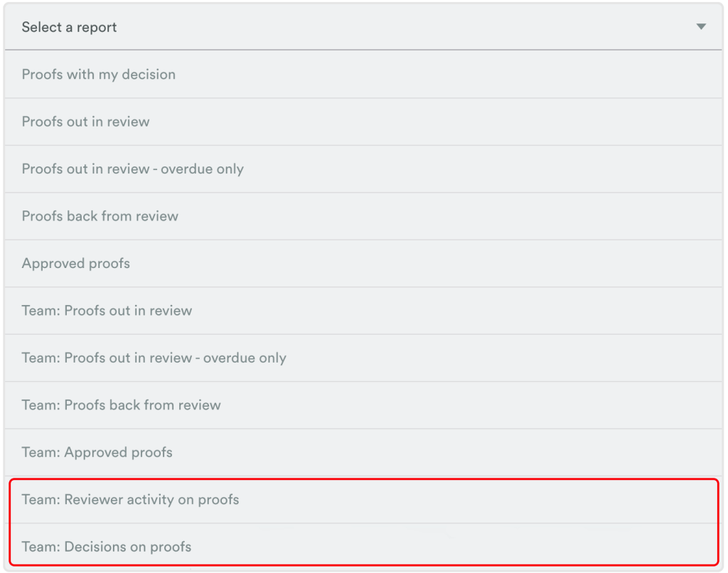Select the Proofs back from review report
Viewport: 728px width, 573px height.
(100, 216)
